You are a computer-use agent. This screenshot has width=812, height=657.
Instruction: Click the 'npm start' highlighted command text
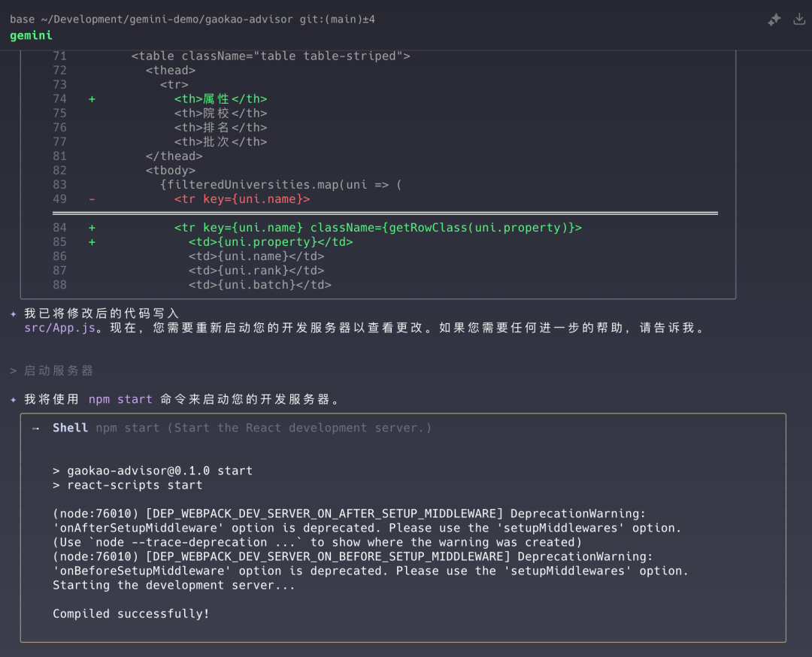pyautogui.click(x=120, y=400)
